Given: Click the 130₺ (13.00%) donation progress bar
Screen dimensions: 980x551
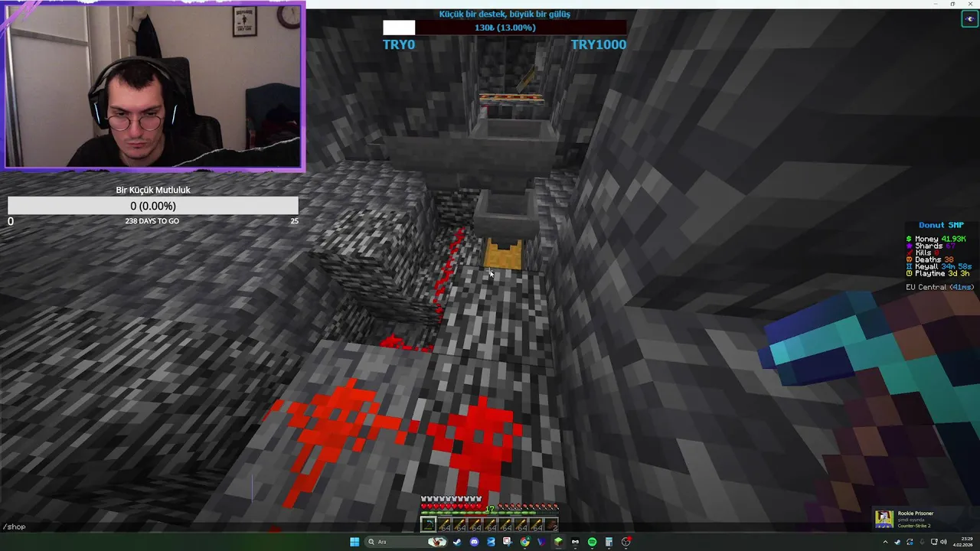Looking at the screenshot, I should point(505,28).
